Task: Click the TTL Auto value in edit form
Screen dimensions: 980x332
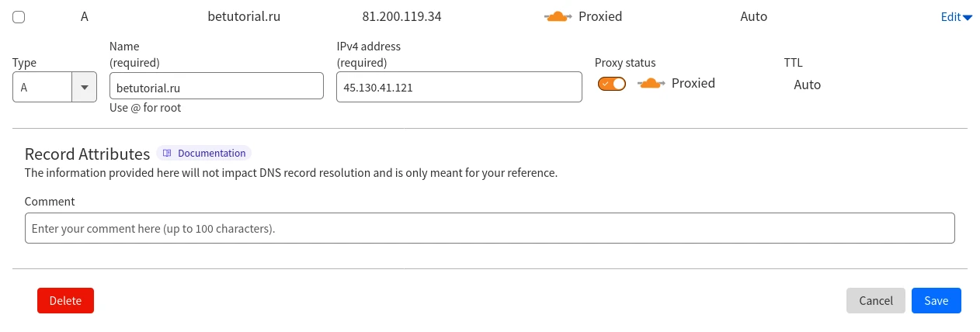Action: click(807, 85)
